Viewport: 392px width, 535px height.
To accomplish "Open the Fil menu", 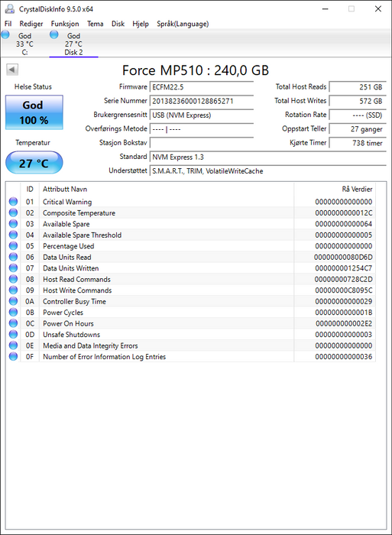I will tap(8, 24).
